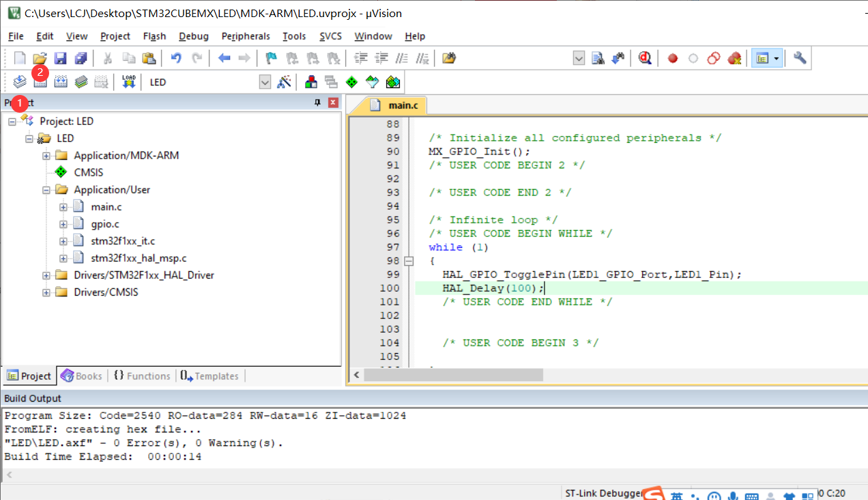Expand the gpio.c node
Image resolution: width=868 pixels, height=500 pixels.
[x=63, y=224]
